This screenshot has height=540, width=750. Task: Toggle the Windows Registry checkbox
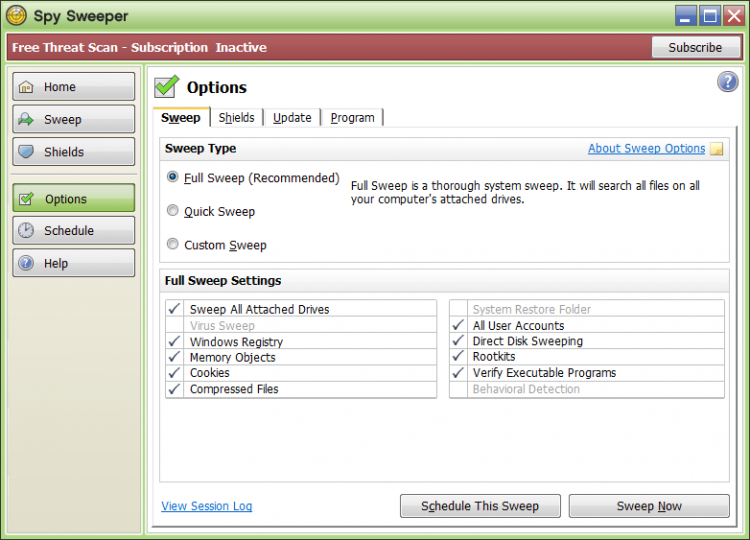[175, 341]
